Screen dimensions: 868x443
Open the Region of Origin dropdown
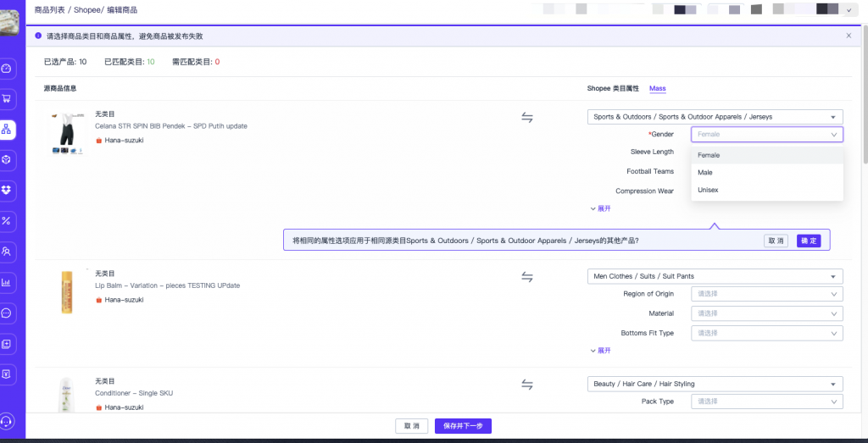[x=766, y=294]
